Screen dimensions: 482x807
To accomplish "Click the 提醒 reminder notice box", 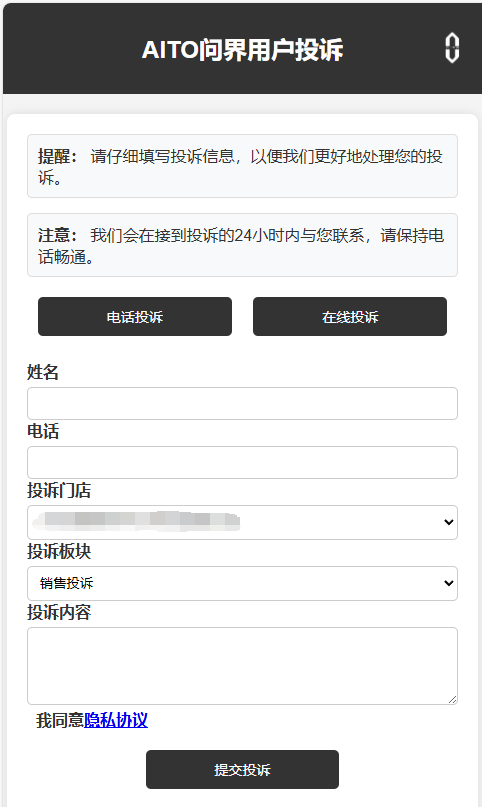I will click(242, 166).
